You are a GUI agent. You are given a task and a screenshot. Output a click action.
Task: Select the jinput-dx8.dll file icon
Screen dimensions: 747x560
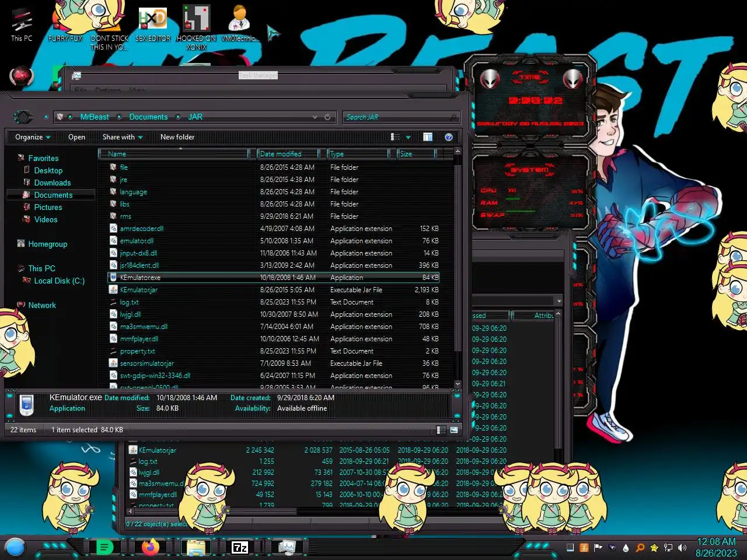pos(113,253)
